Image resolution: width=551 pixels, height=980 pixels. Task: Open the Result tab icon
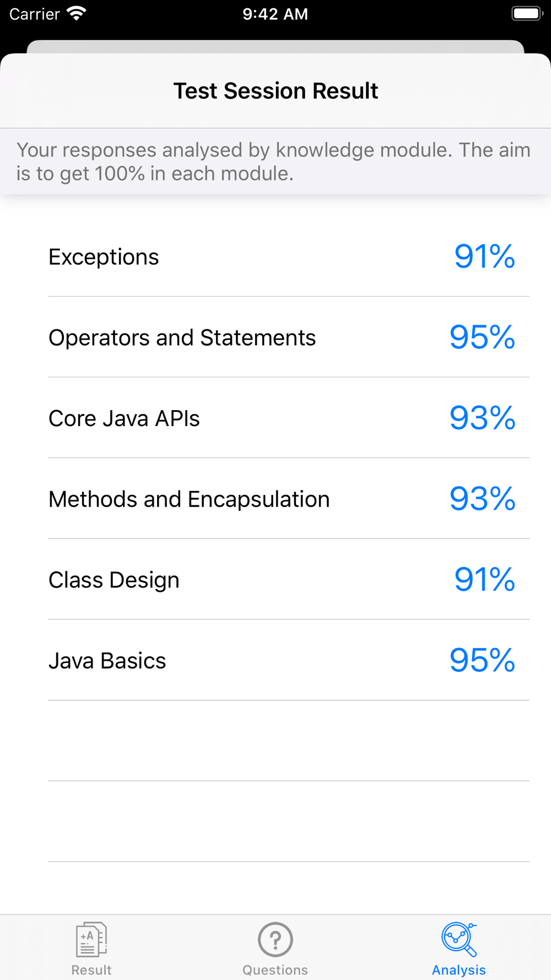coord(91,939)
